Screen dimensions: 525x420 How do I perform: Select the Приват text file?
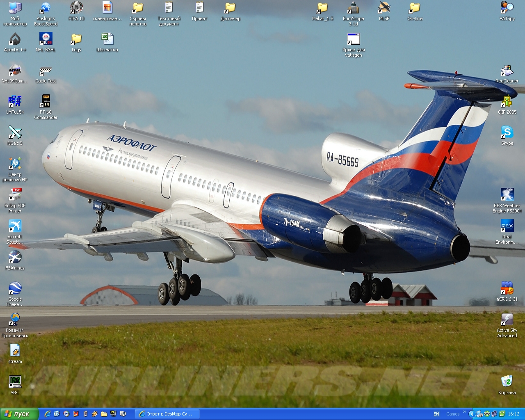(x=199, y=11)
